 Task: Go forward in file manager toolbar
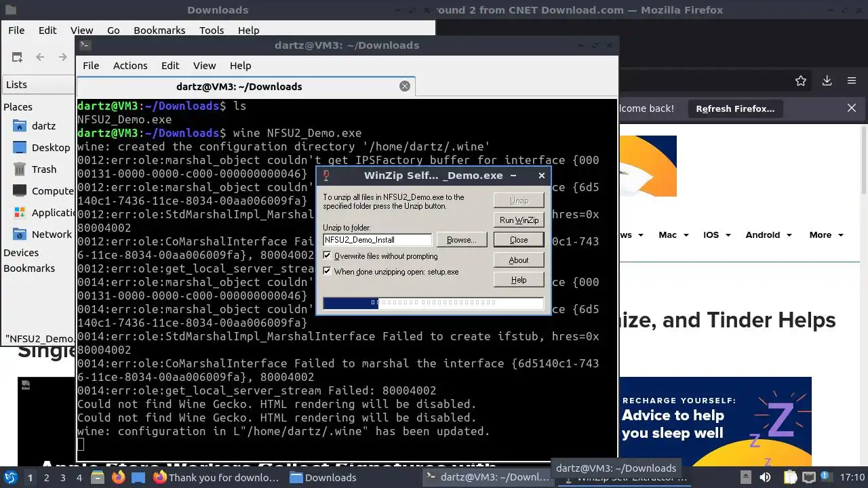point(63,57)
